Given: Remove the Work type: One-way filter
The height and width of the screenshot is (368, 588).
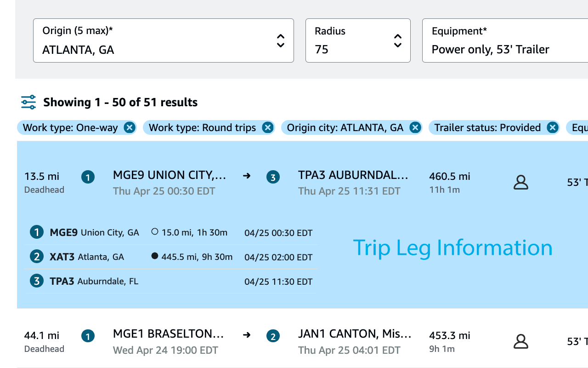Looking at the screenshot, I should (x=130, y=127).
